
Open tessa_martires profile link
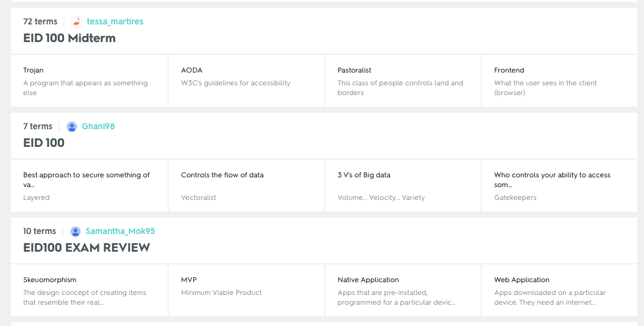115,22
